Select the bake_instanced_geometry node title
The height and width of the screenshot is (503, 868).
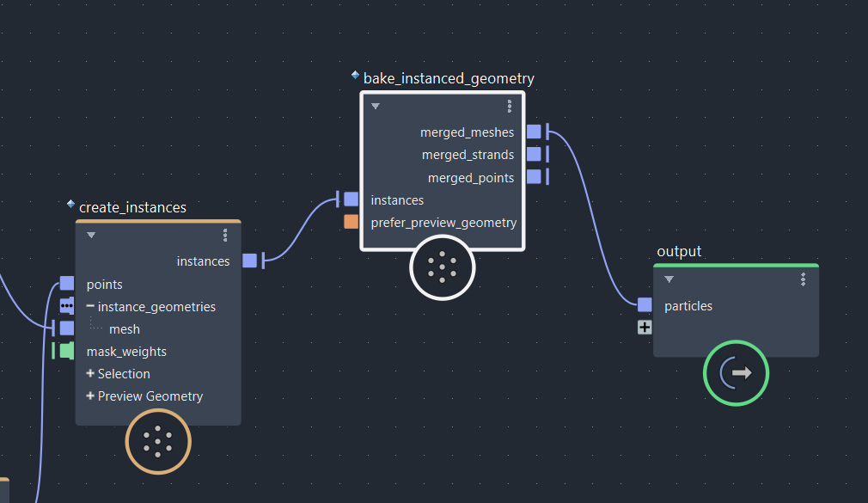pos(449,78)
